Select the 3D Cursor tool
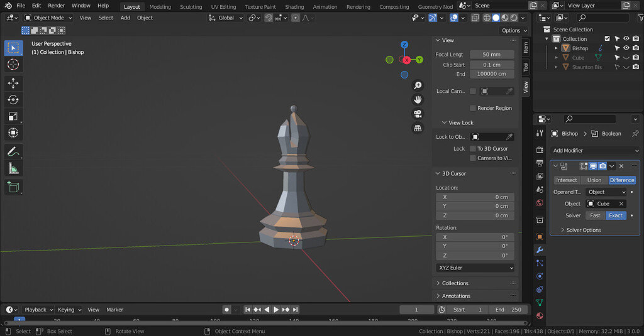The width and height of the screenshot is (644, 336). (x=13, y=65)
